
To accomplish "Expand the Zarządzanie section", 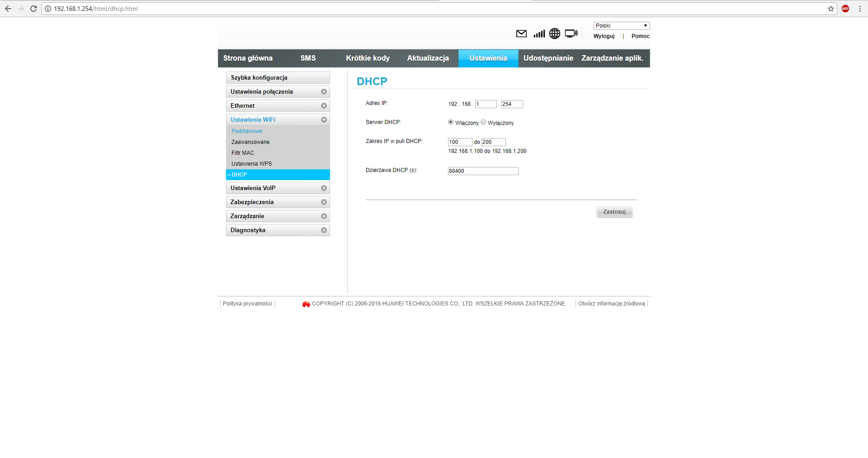I will click(x=278, y=216).
